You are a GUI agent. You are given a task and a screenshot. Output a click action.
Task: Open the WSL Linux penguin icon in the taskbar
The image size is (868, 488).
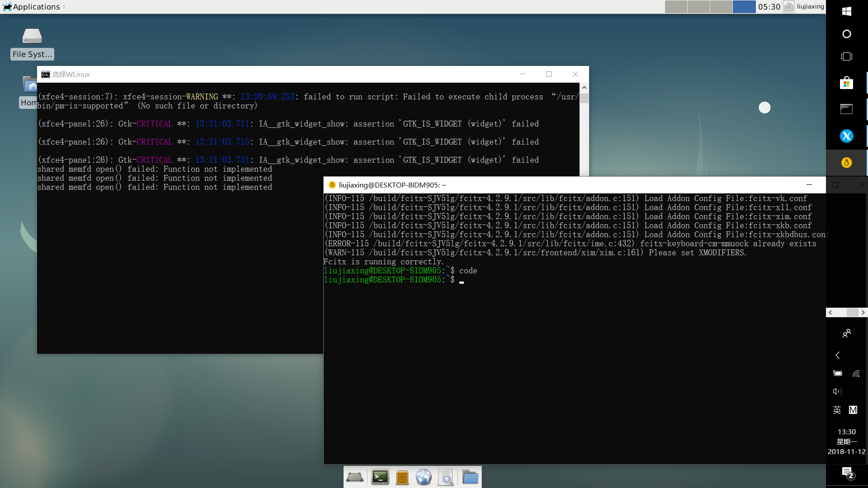click(846, 163)
